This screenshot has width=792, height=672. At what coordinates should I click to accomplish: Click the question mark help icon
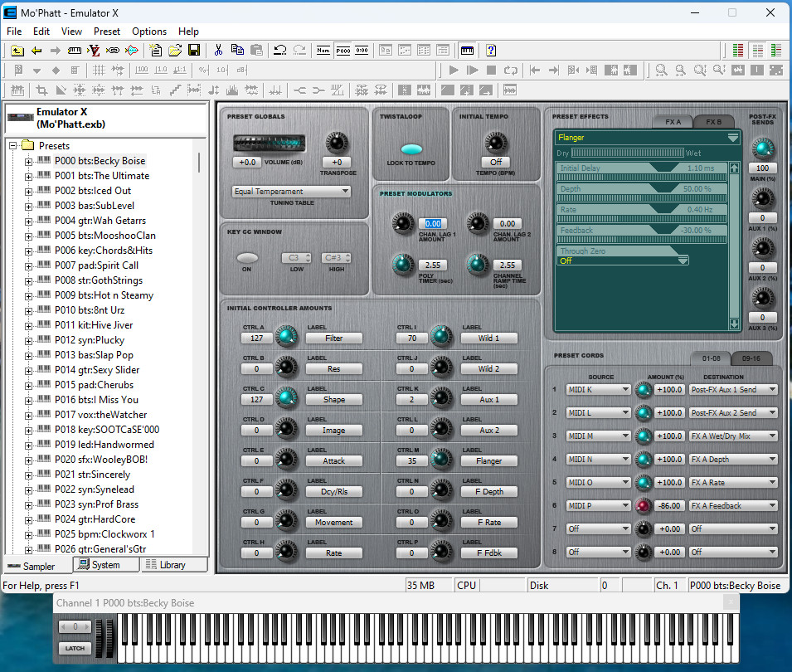pos(491,51)
